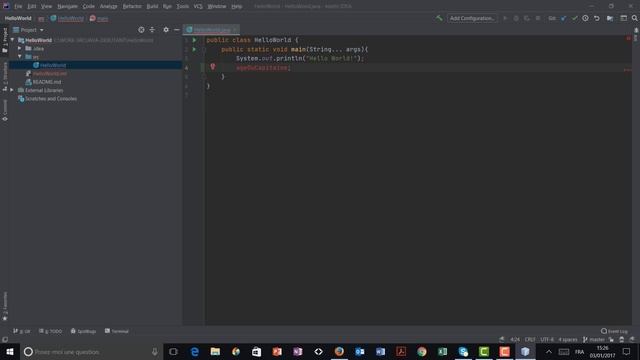The image size is (640, 360).
Task: Open the Favorites tool window side tab
Action: coord(5,306)
